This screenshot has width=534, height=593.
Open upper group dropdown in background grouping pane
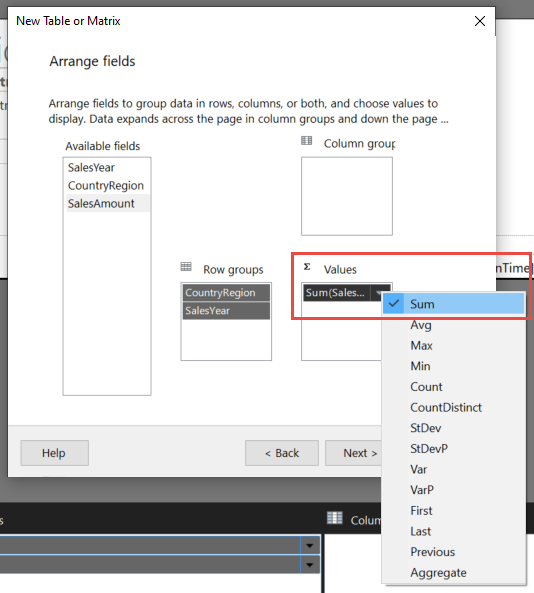[310, 545]
